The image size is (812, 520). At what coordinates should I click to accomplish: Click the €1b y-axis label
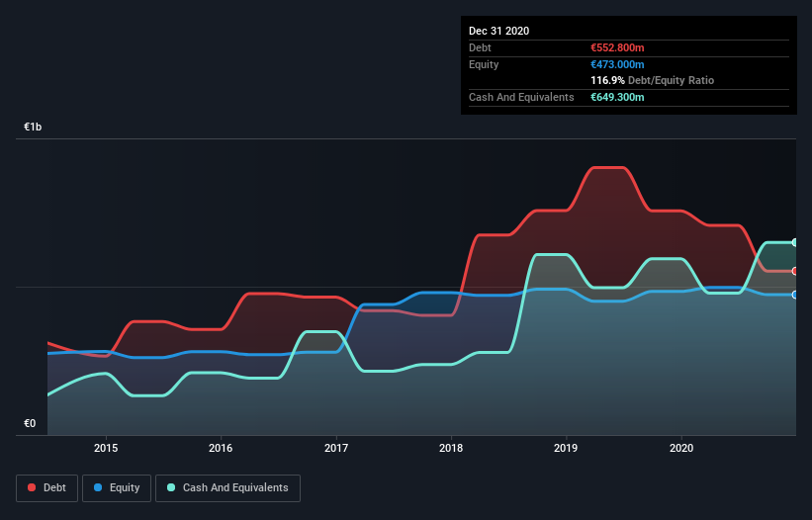click(33, 127)
